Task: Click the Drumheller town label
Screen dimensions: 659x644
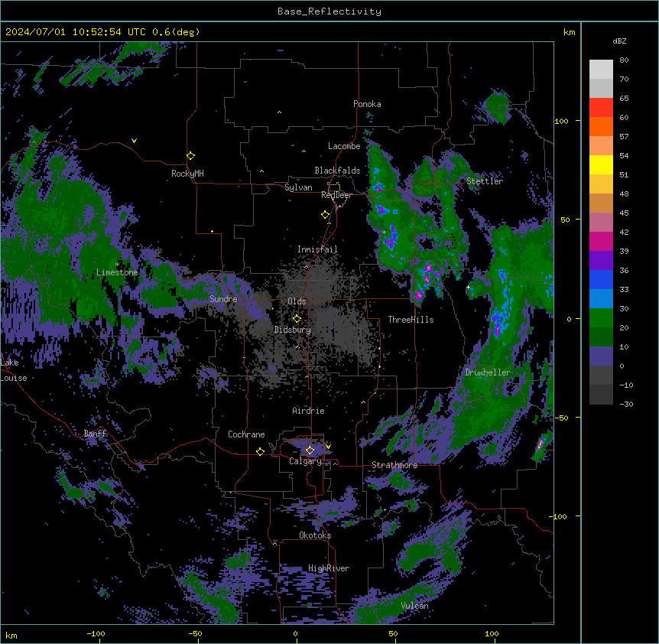Action: coord(488,372)
